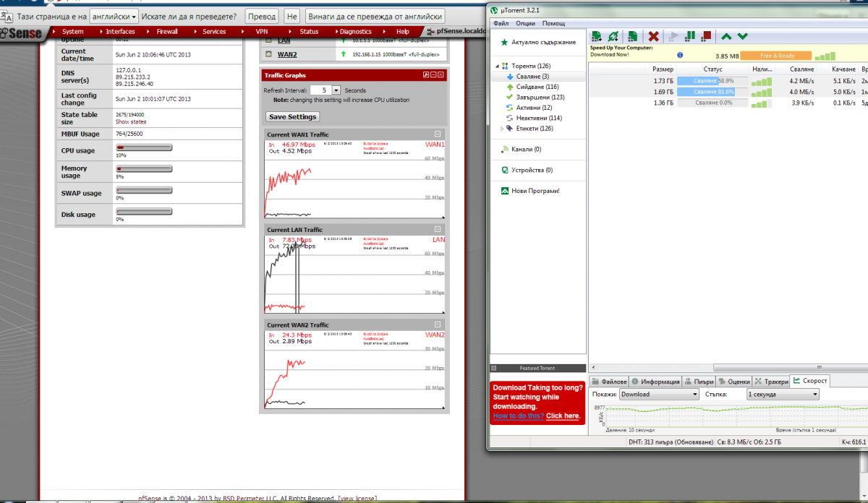Pause the torrent with the pause icon

tap(690, 36)
